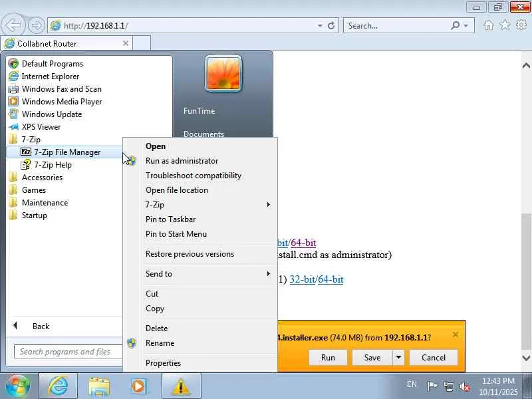The width and height of the screenshot is (532, 399).
Task: Click the Internet Explorer icon in programs list
Action: [x=13, y=76]
